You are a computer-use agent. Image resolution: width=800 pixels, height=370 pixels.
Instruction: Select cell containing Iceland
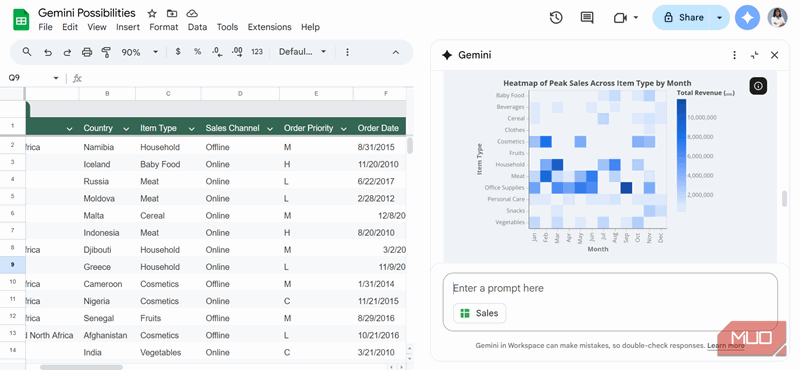pos(107,164)
